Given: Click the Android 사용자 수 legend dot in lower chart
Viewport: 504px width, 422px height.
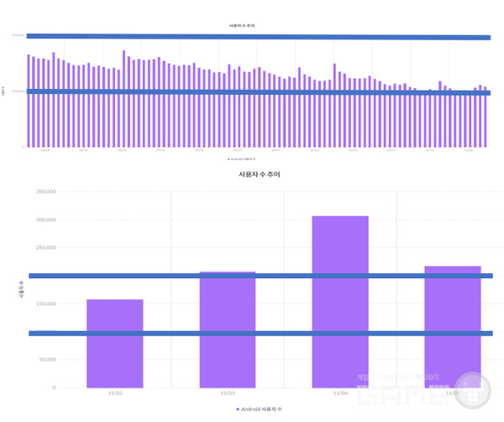Looking at the screenshot, I should pos(236,409).
